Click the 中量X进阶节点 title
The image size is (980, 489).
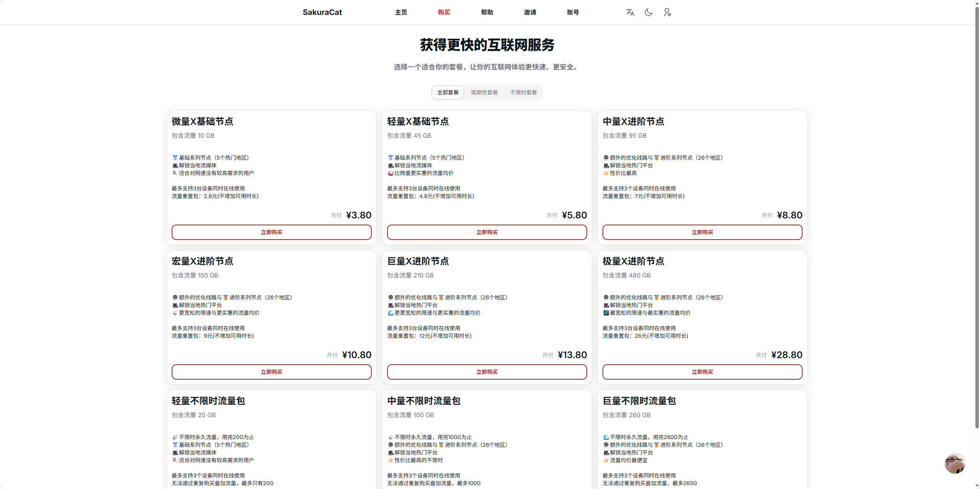tap(633, 122)
